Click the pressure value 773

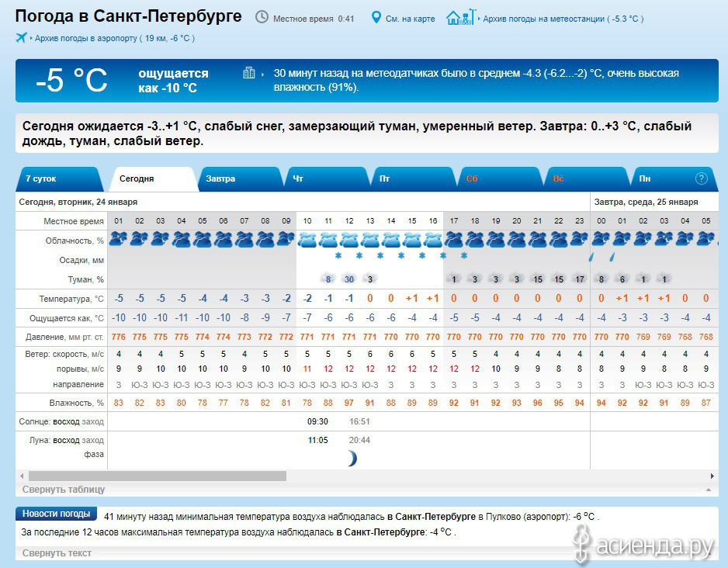pyautogui.click(x=244, y=337)
